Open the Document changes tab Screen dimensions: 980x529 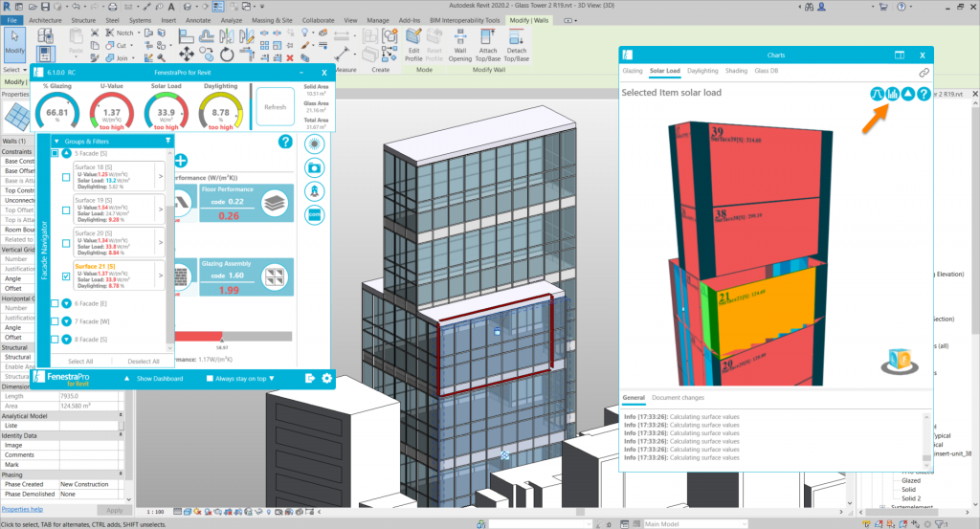(x=678, y=397)
